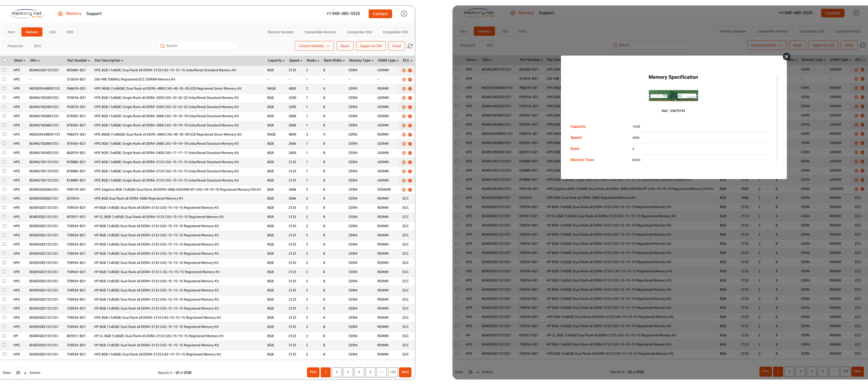Image resolution: width=868 pixels, height=386 pixels.
Task: Open the Show 25 entries dropdown
Action: (20, 373)
